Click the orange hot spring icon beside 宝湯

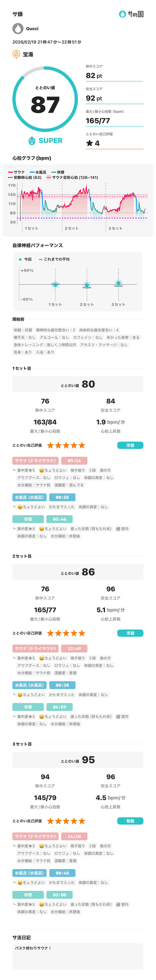pyautogui.click(x=16, y=54)
